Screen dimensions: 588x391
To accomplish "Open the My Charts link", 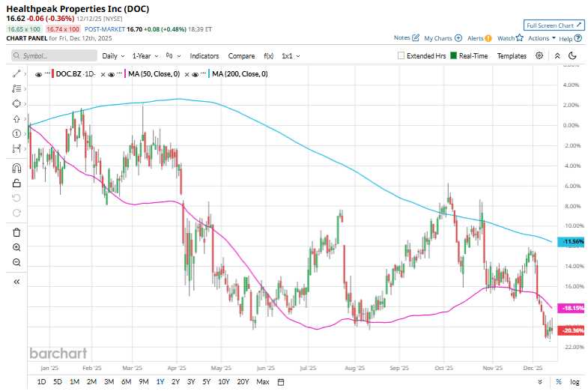I will pos(442,37).
